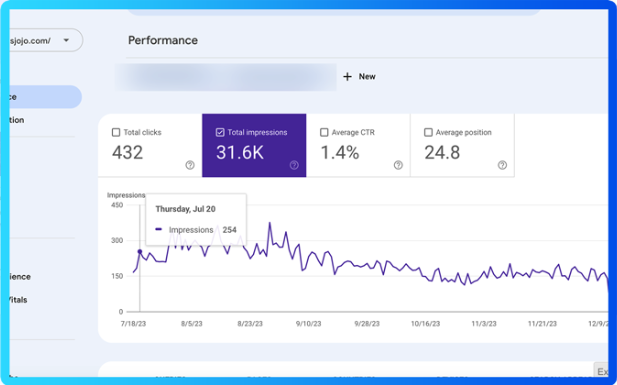
Task: Open help icon on Total impressions card
Action: point(294,165)
